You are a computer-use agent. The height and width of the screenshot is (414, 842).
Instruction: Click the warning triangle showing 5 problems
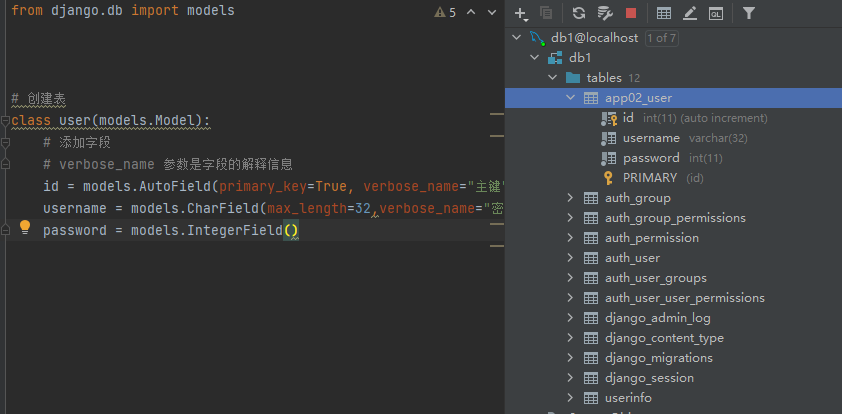tap(440, 12)
